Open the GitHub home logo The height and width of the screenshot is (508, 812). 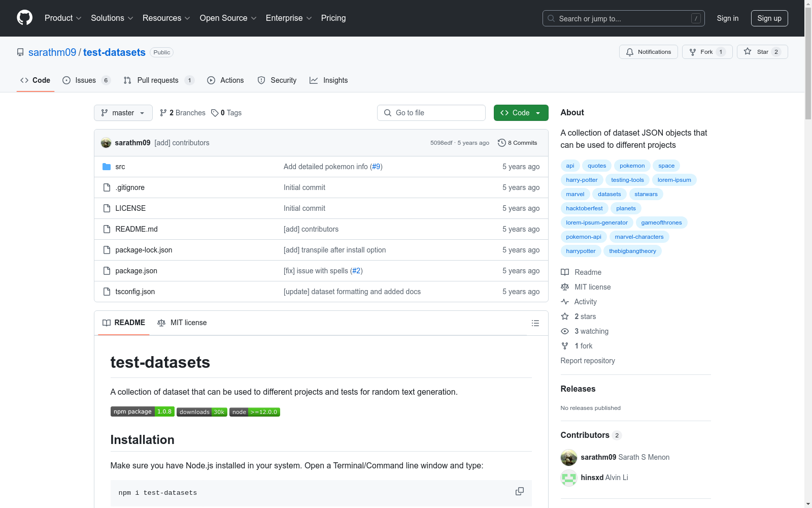click(24, 18)
